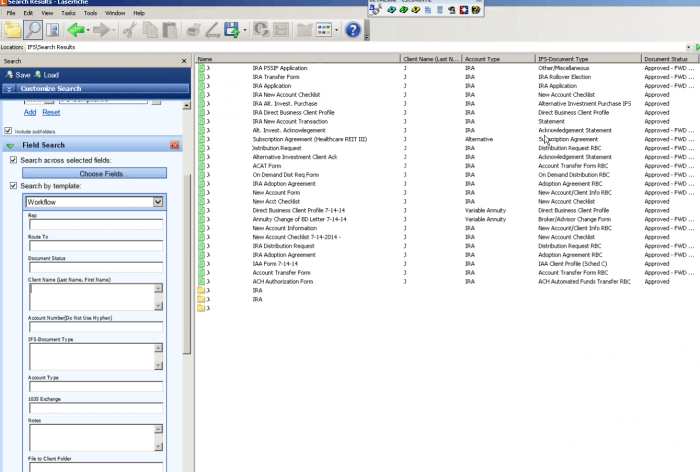Image resolution: width=700 pixels, height=472 pixels.
Task: Click the Import disk icon
Action: (232, 30)
